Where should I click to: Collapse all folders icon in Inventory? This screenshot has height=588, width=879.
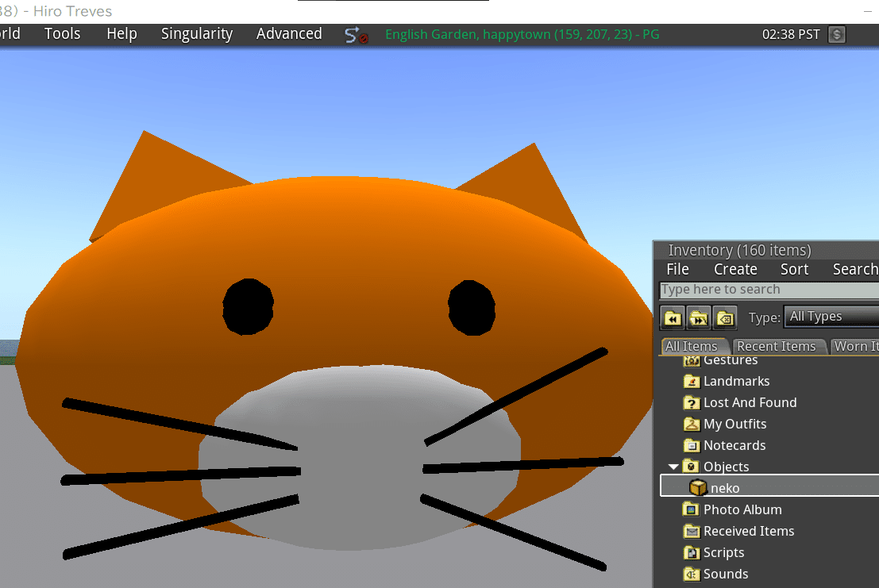pos(672,318)
